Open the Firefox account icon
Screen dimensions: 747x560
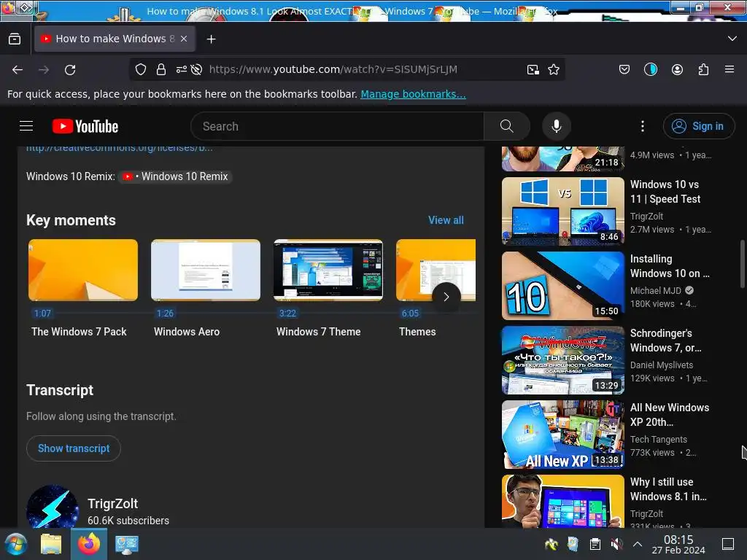677,69
